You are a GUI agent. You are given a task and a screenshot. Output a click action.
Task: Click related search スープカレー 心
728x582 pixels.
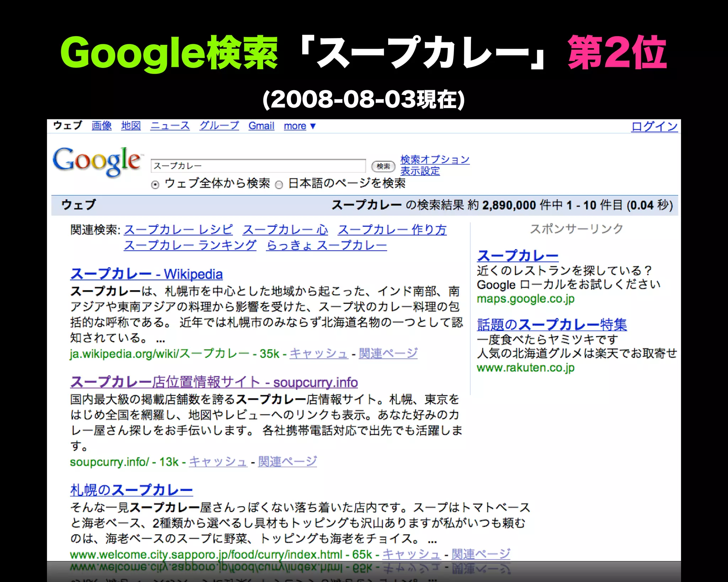click(285, 230)
